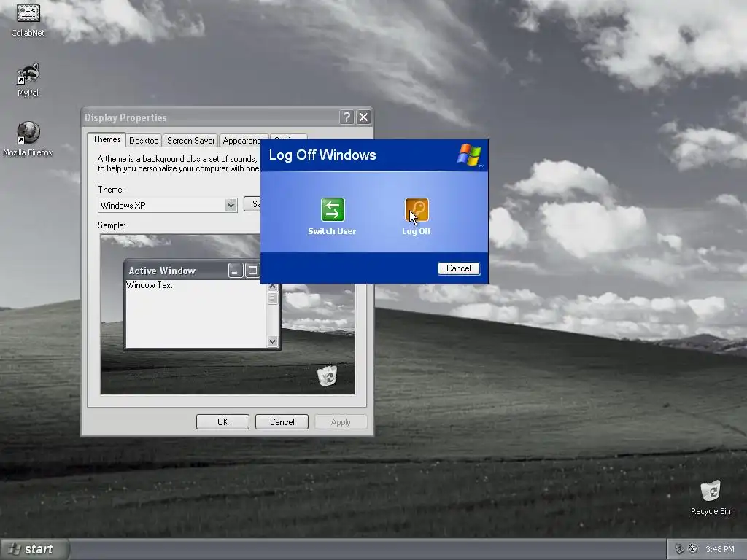Switch to the Desktop tab in Display Properties
747x560 pixels.
point(144,141)
